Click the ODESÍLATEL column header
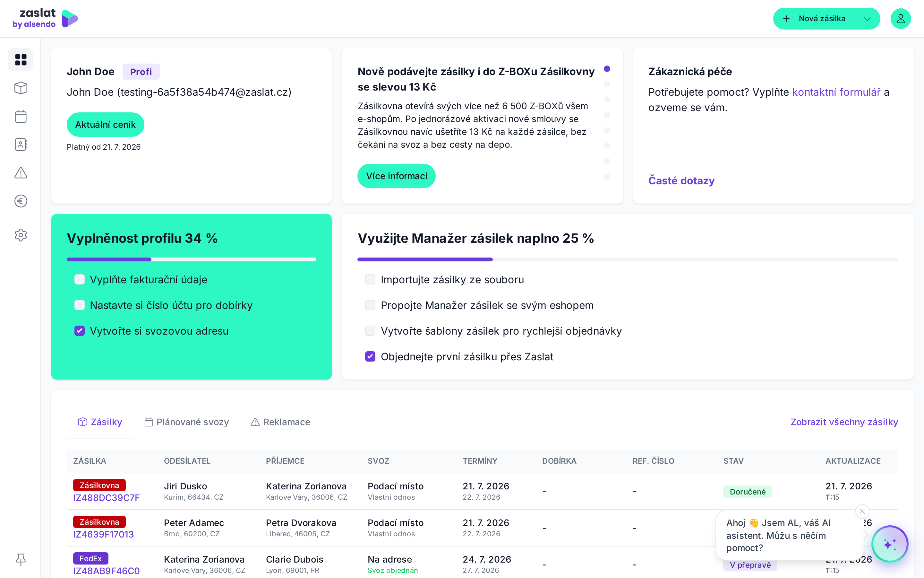The image size is (924, 578). tap(187, 461)
